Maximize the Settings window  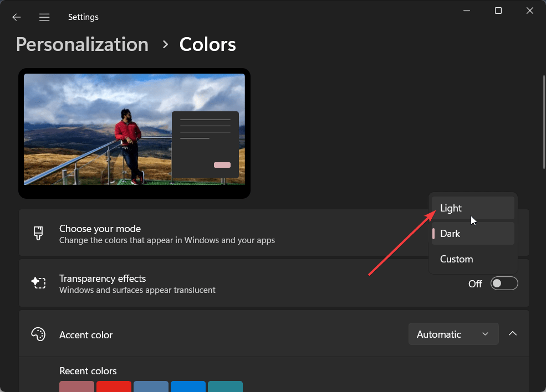[498, 11]
